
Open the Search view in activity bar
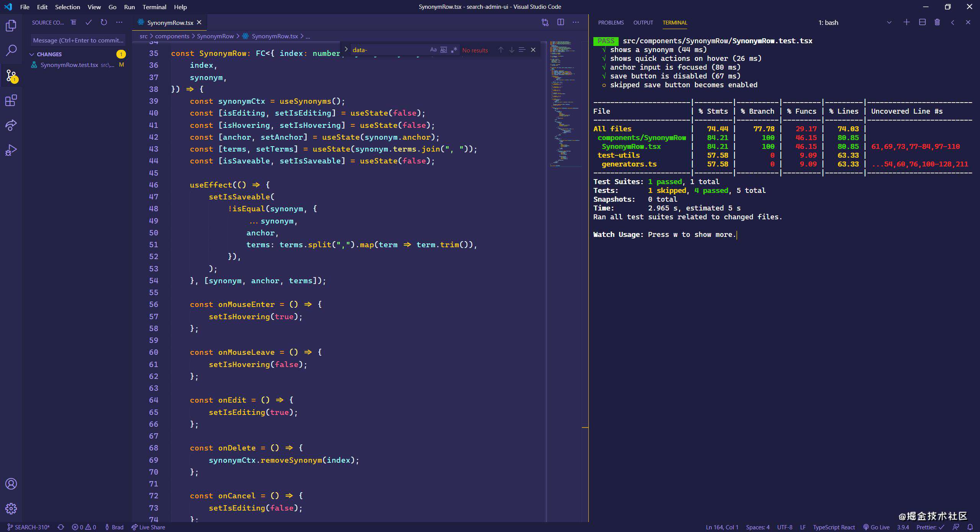point(11,50)
